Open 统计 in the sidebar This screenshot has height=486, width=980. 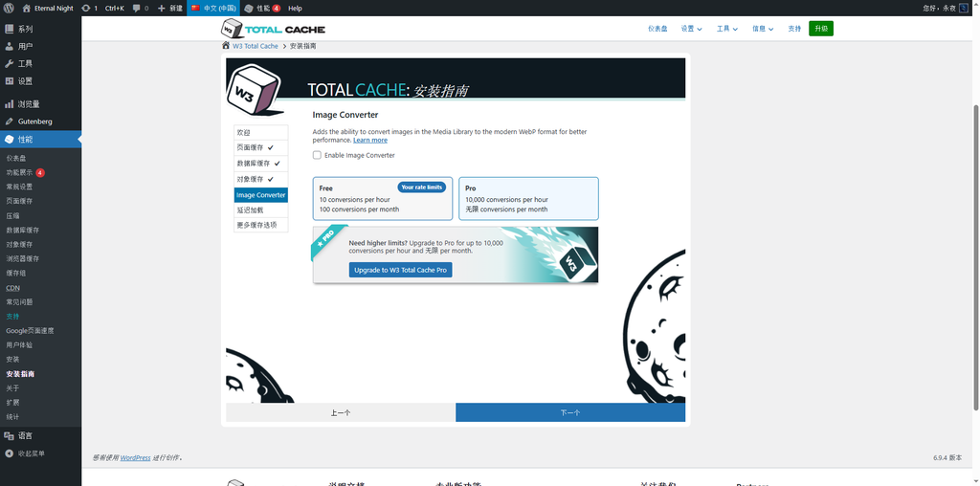[12, 417]
